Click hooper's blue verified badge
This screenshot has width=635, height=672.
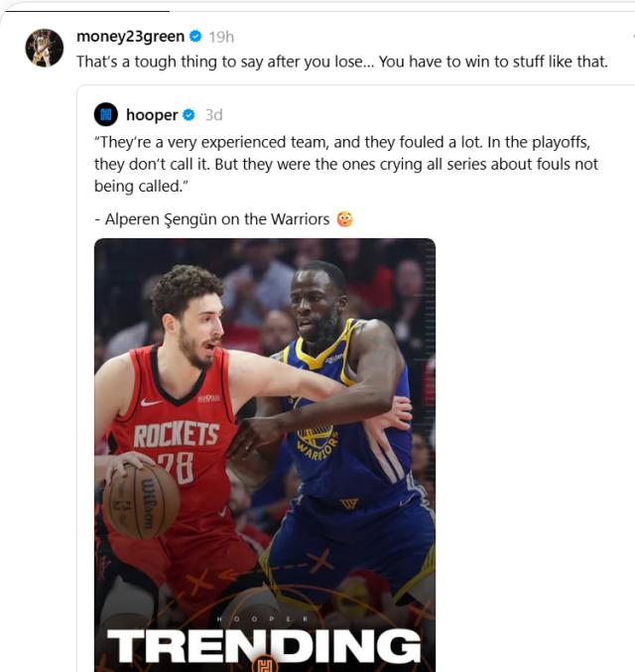[x=189, y=115]
